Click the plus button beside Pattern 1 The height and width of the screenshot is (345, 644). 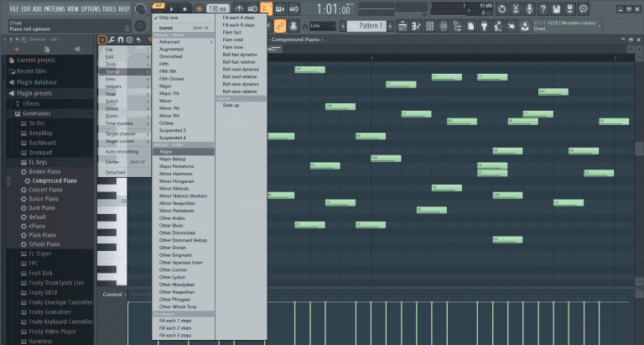[390, 26]
